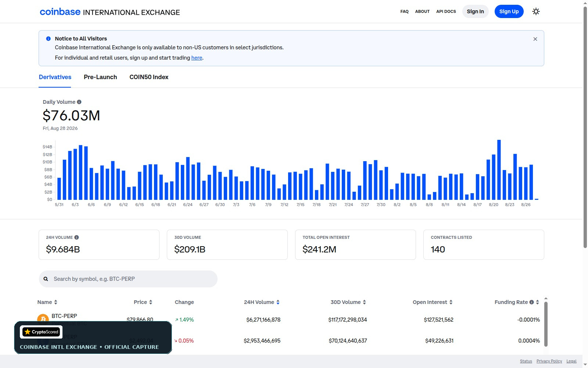Click the search magnifier icon

pos(46,279)
